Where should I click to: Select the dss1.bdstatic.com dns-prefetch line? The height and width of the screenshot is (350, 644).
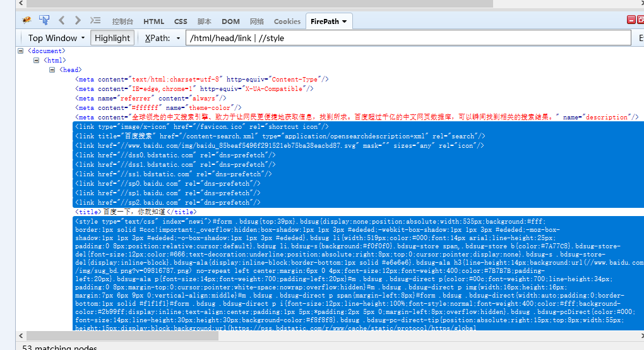pyautogui.click(x=175, y=164)
